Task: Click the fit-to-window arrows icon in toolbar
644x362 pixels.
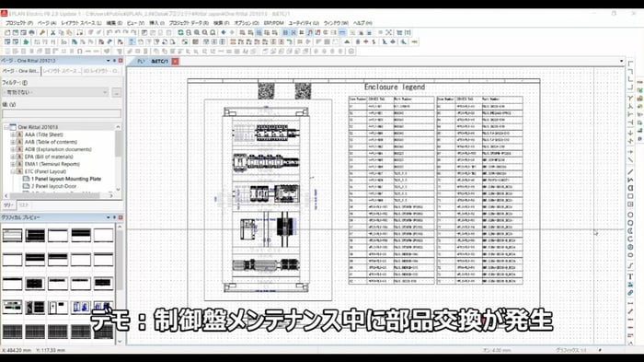Action: 389,32
